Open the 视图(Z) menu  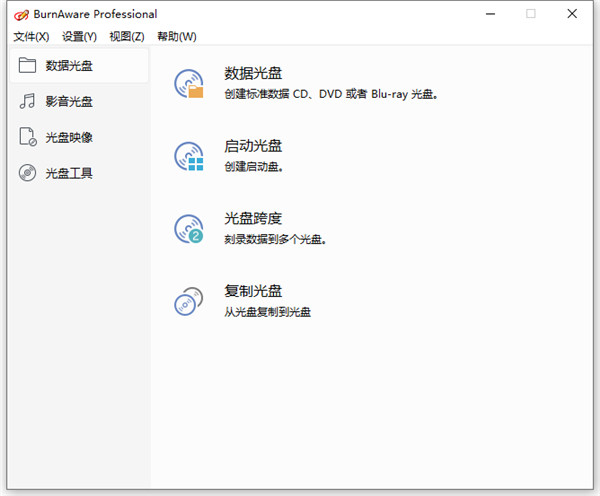[127, 37]
